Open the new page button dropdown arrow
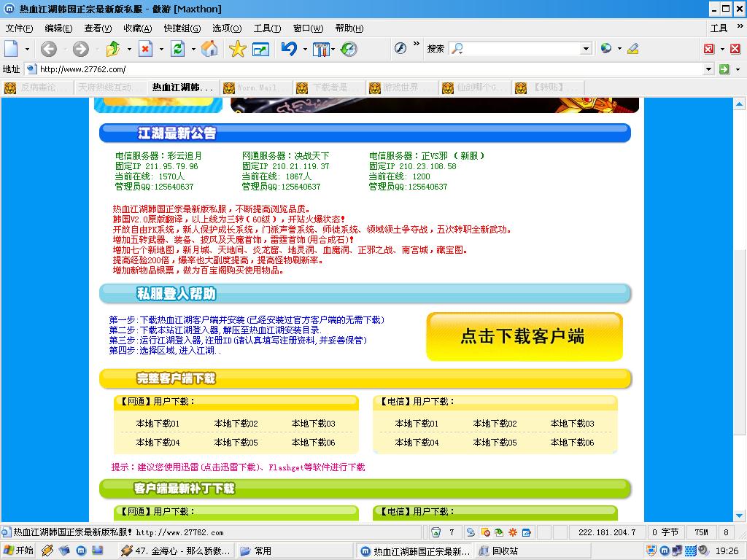The height and width of the screenshot is (560, 747). (27, 49)
